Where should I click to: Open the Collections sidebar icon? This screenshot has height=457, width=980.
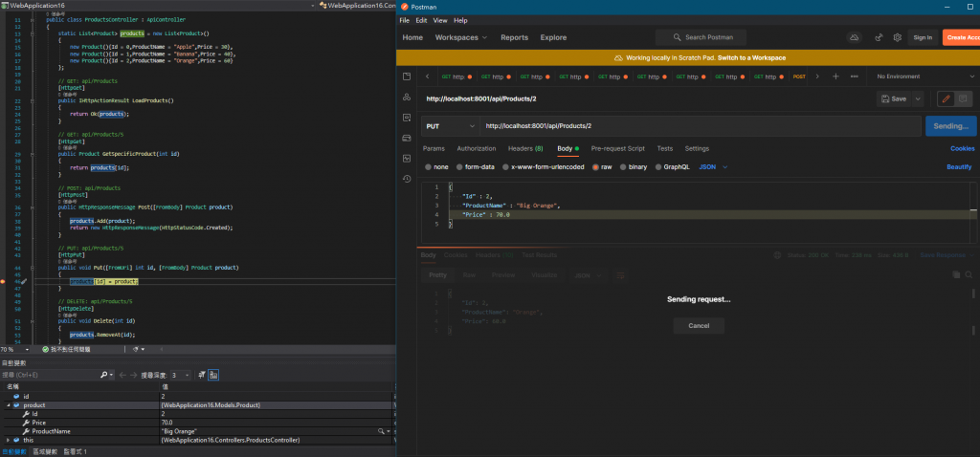pyautogui.click(x=407, y=76)
